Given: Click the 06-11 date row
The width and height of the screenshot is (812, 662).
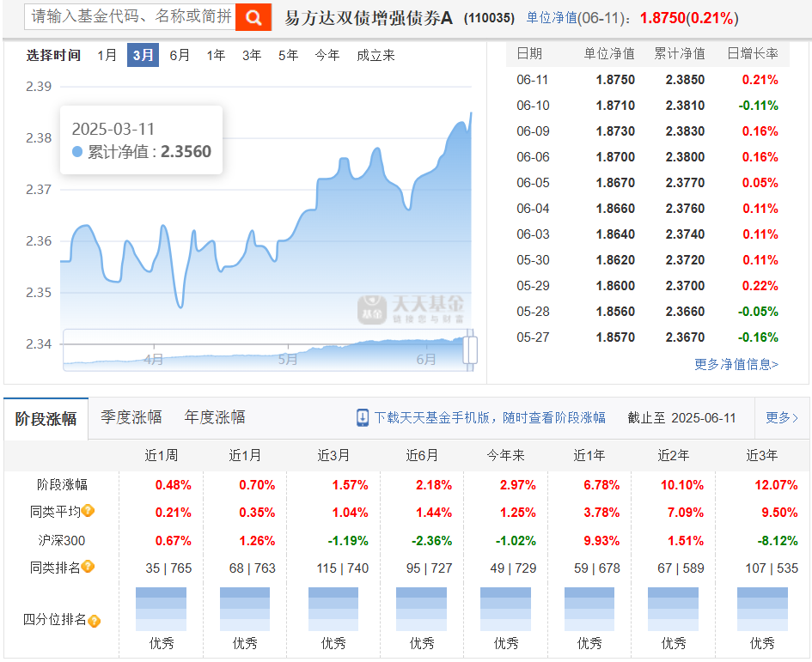Looking at the screenshot, I should click(x=647, y=80).
